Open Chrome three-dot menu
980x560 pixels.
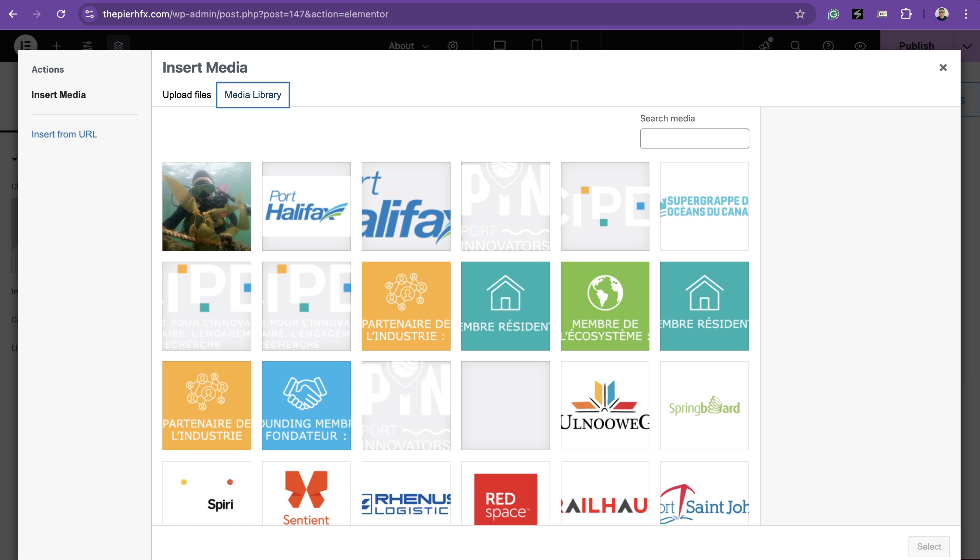click(966, 14)
